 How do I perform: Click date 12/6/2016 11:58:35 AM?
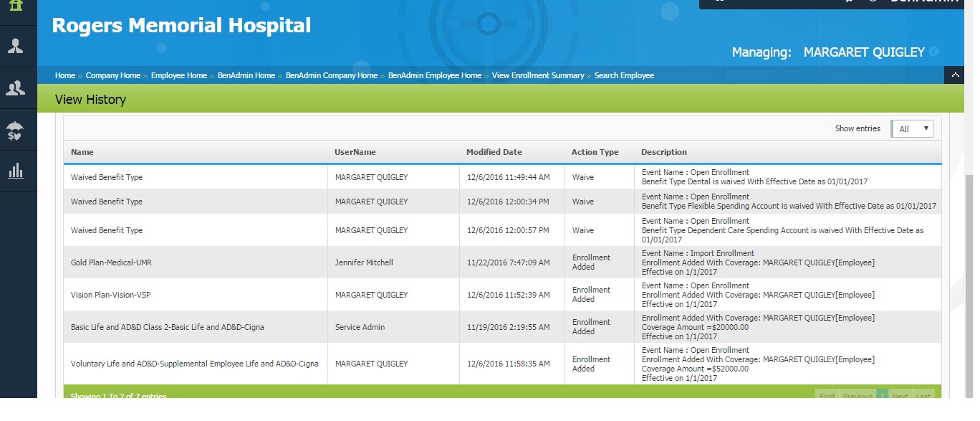click(x=509, y=364)
